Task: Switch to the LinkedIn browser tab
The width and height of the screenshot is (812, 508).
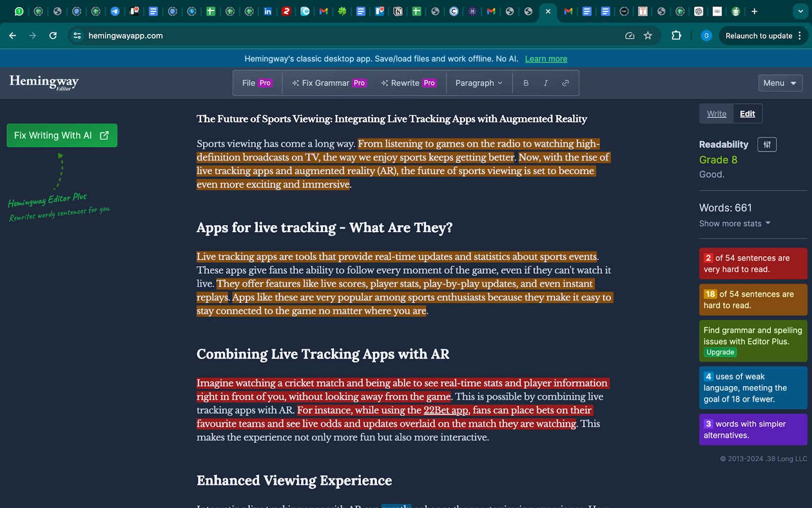Action: [x=267, y=11]
